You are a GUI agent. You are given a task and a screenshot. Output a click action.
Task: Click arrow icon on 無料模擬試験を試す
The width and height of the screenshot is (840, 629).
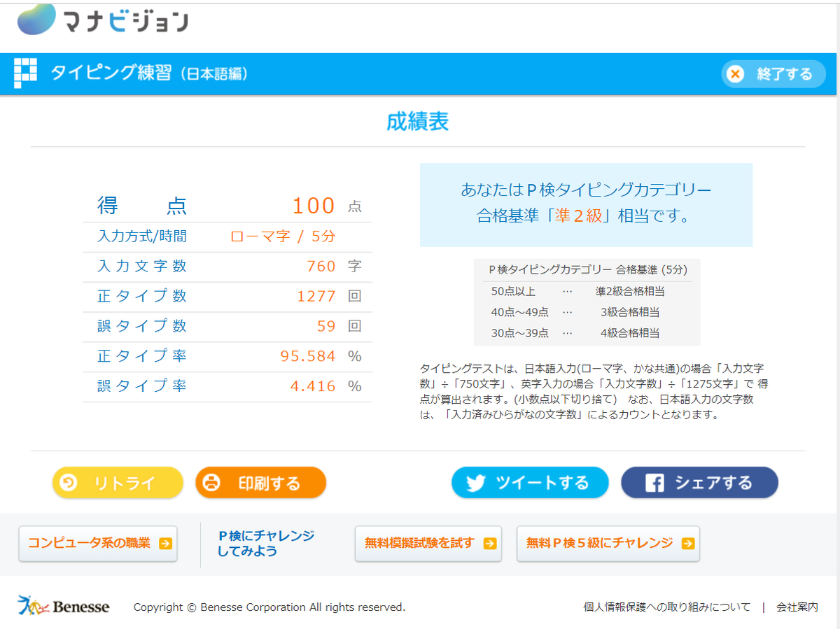coord(490,544)
